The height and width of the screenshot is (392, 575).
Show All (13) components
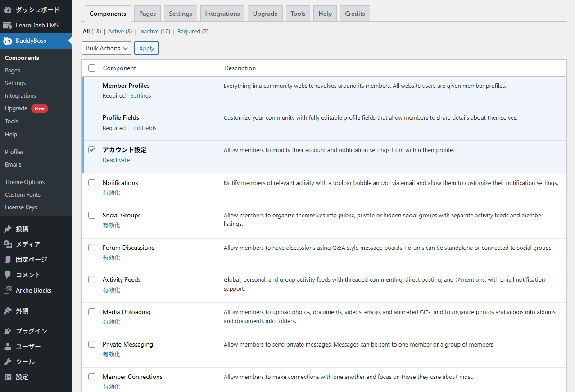click(92, 31)
